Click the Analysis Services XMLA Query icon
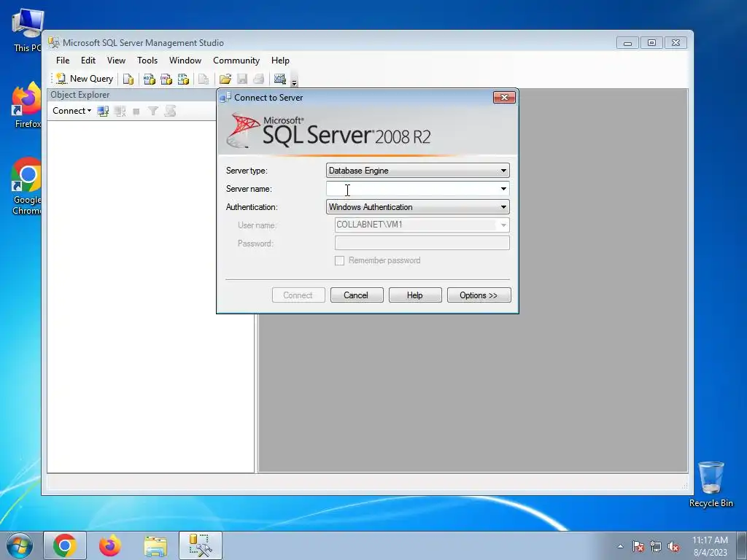 pyautogui.click(x=183, y=79)
